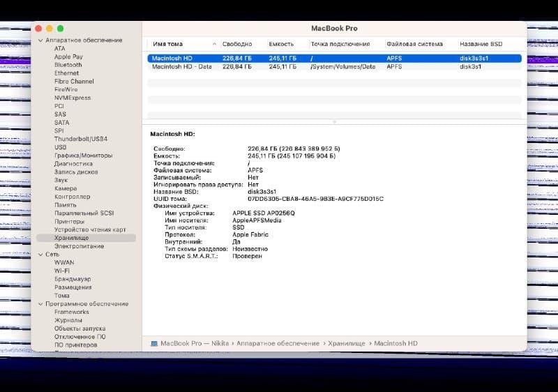
Task: Select the Macintosh HD volume row
Action: pyautogui.click(x=335, y=59)
